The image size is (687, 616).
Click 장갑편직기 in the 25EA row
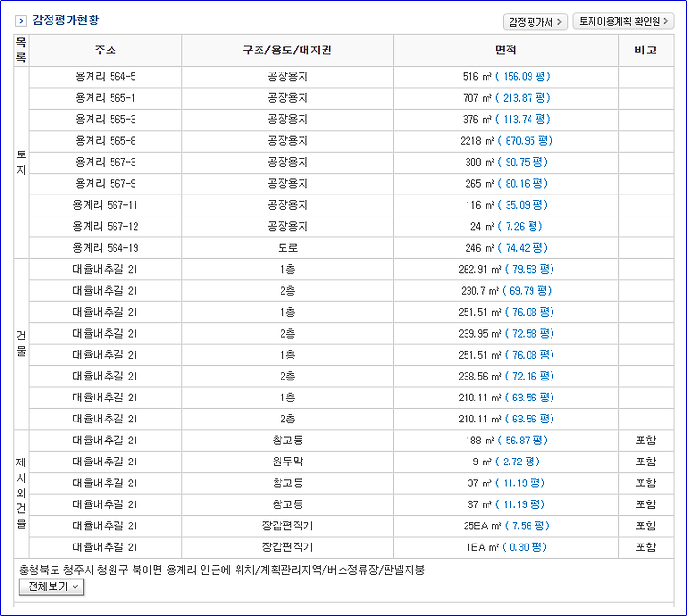287,526
